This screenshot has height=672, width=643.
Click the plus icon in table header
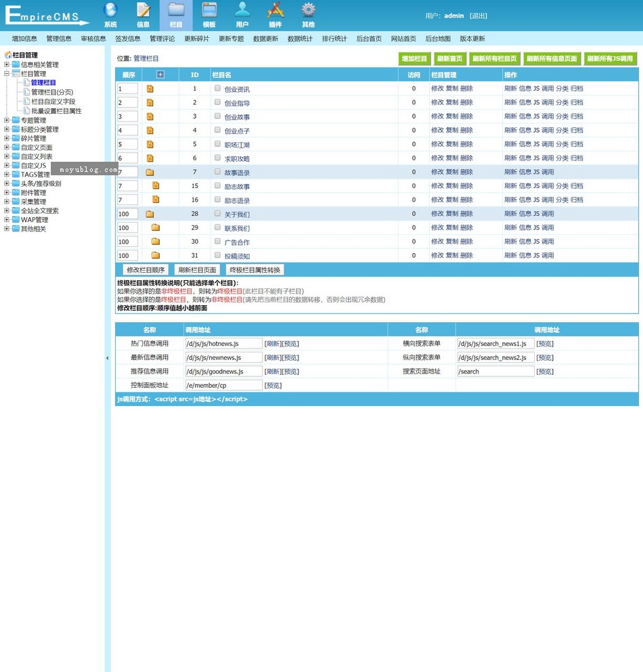point(160,74)
